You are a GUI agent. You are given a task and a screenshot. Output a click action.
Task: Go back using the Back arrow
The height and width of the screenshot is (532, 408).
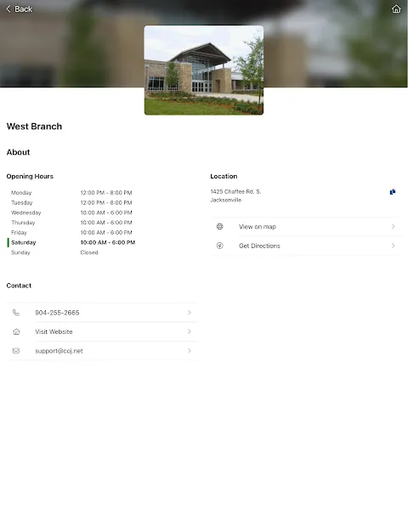tap(19, 9)
